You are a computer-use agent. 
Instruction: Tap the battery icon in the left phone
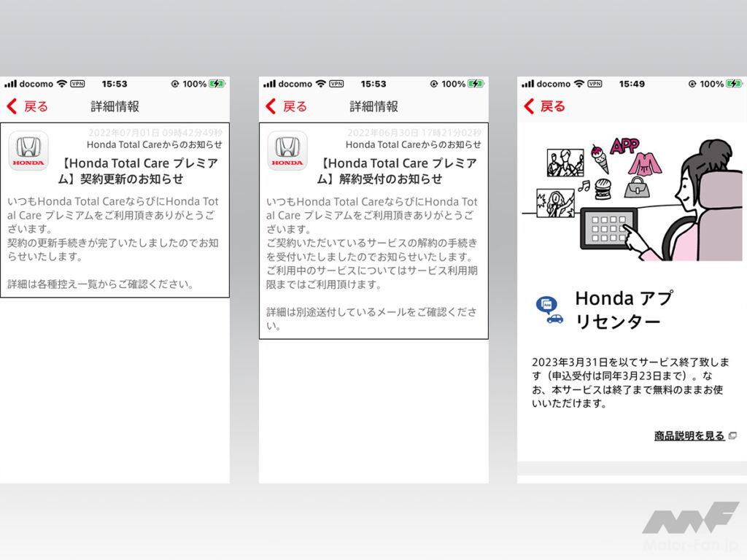217,84
